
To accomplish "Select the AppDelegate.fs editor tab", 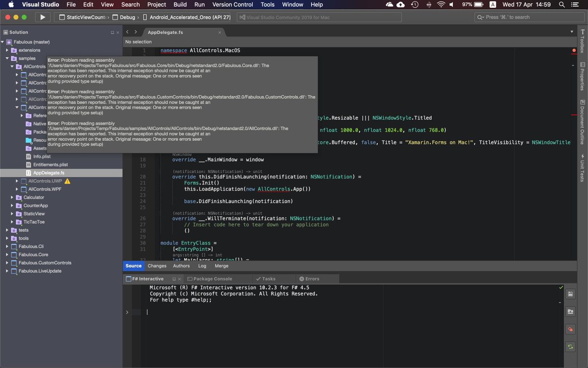I will coord(165,32).
